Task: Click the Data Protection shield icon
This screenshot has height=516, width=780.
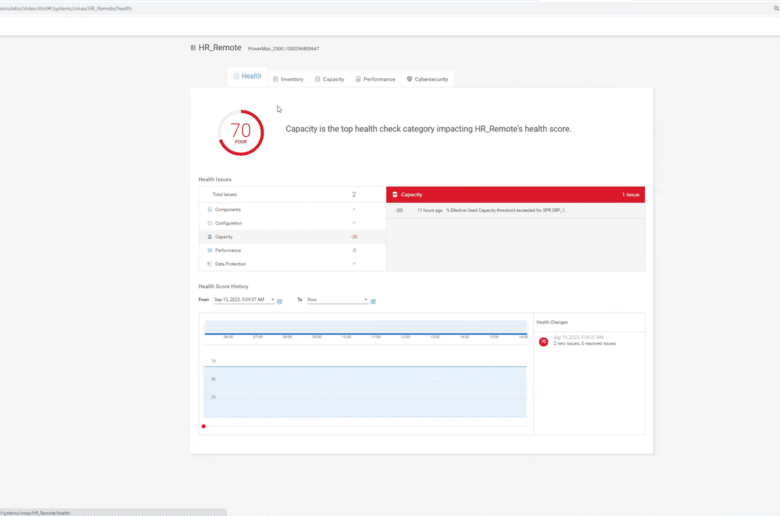Action: tap(209, 264)
